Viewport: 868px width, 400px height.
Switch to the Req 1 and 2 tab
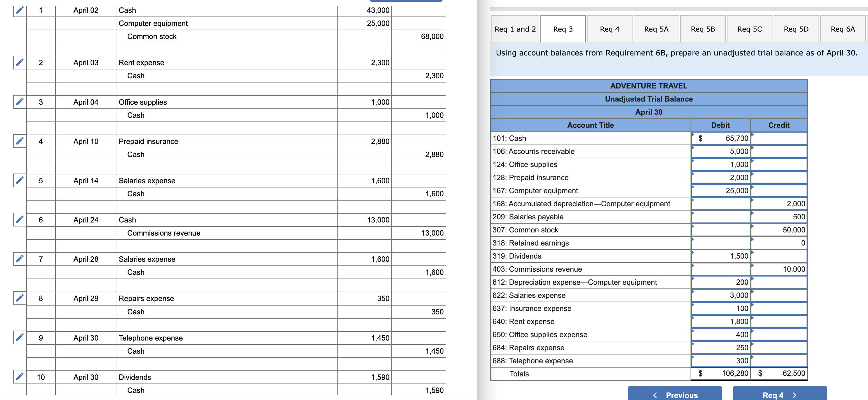coord(515,29)
